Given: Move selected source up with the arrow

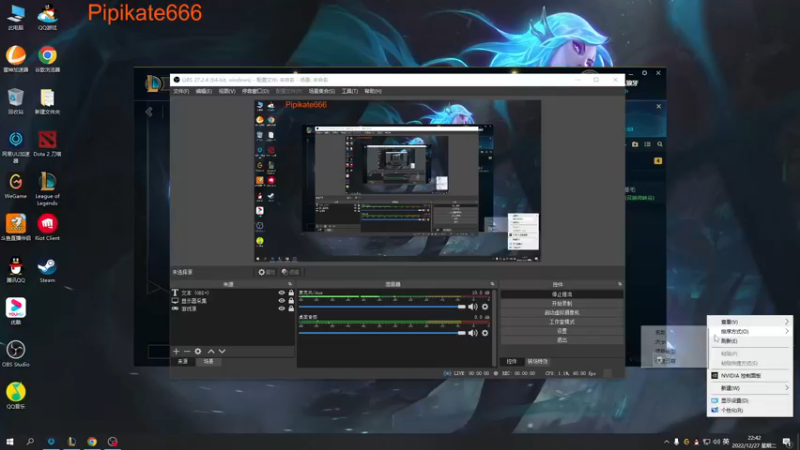Looking at the screenshot, I should [211, 351].
